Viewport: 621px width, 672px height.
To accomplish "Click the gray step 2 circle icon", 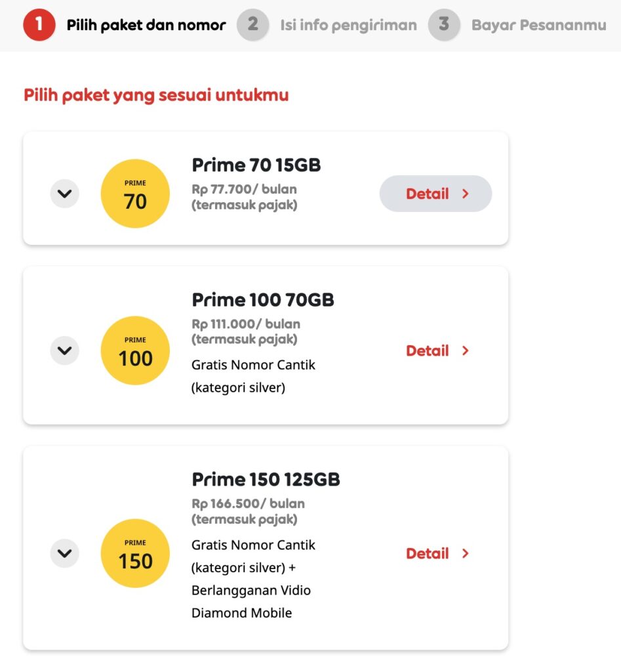I will (252, 25).
